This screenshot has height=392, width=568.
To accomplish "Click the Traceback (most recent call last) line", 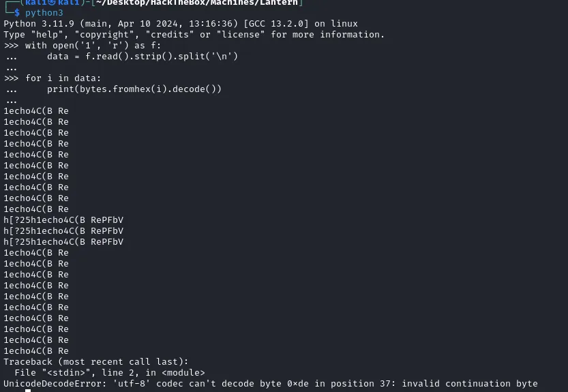I will tap(96, 361).
